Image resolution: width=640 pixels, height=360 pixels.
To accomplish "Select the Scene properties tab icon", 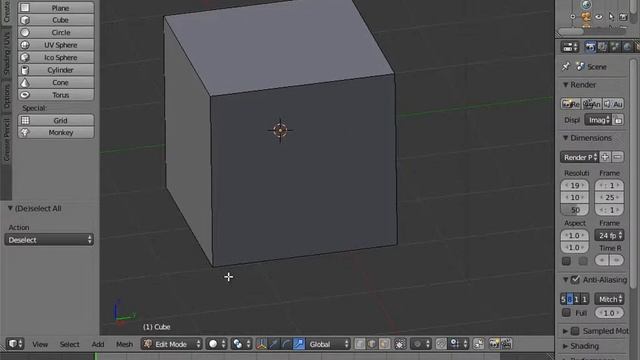I will tap(615, 47).
